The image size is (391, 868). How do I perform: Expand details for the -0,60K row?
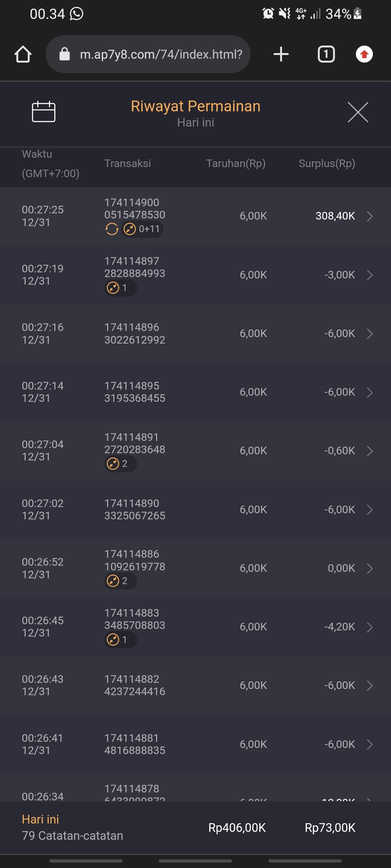coord(370,451)
